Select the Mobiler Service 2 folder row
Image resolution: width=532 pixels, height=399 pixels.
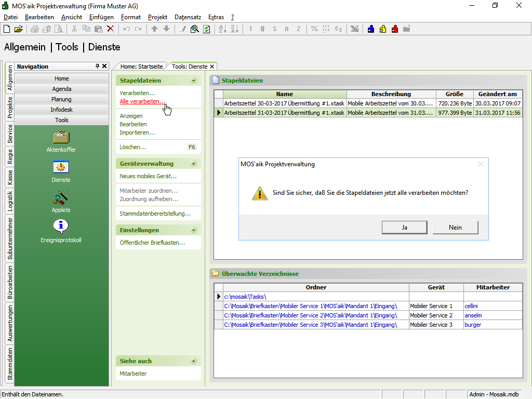pyautogui.click(x=310, y=315)
